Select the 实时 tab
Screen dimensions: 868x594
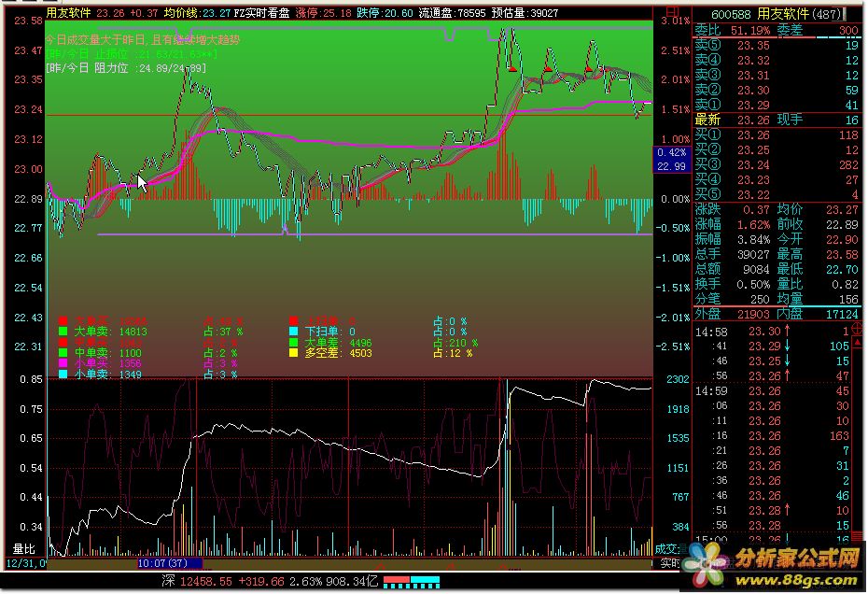[x=670, y=563]
